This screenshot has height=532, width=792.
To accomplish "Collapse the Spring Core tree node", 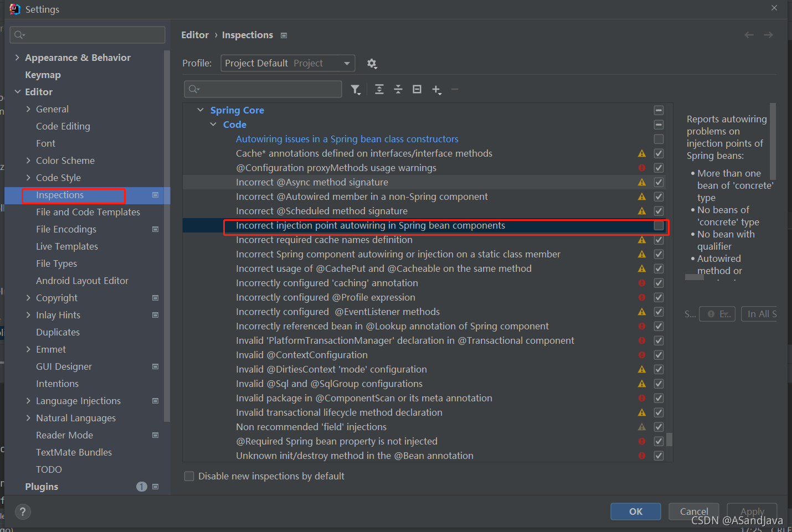I will 200,110.
